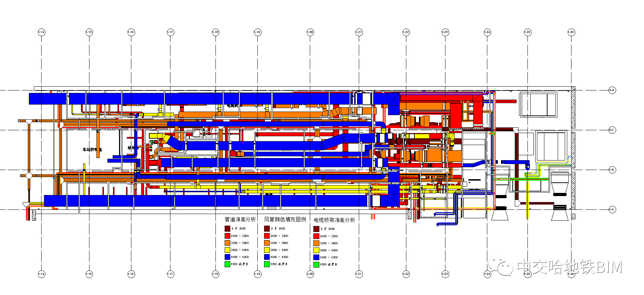Click dark red swatch in 管道净高分析 legend
The height and width of the screenshot is (295, 644).
tap(227, 229)
